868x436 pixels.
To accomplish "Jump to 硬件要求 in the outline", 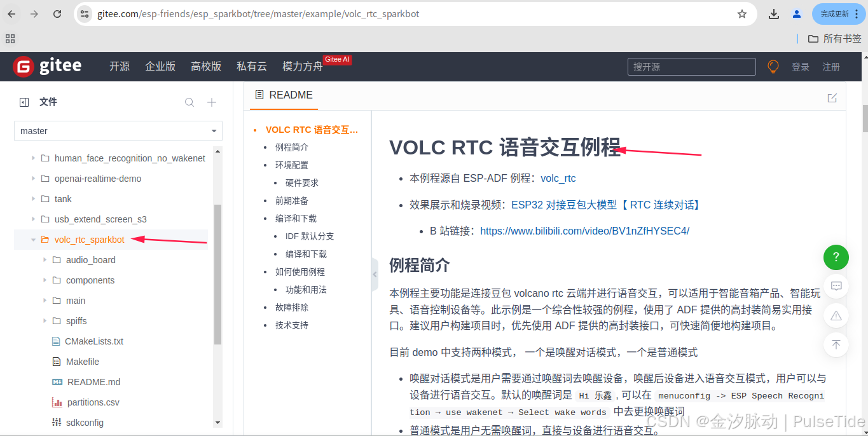I will [x=302, y=183].
